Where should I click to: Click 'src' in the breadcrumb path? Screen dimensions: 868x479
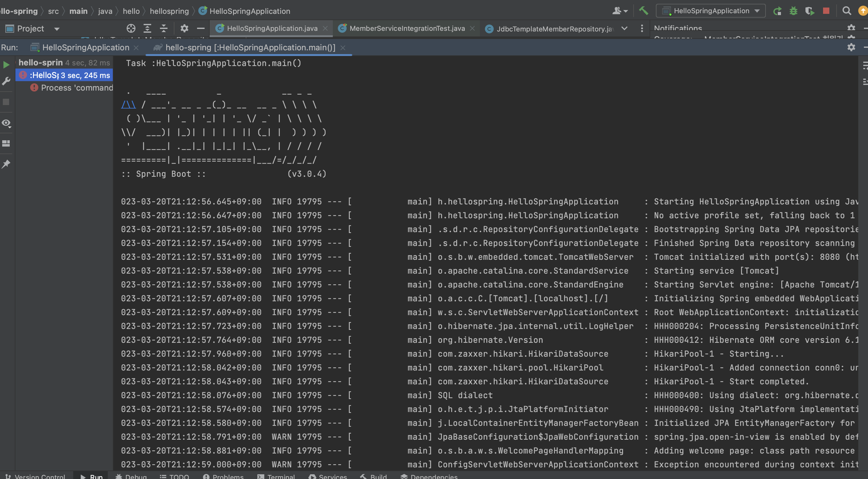pyautogui.click(x=53, y=11)
